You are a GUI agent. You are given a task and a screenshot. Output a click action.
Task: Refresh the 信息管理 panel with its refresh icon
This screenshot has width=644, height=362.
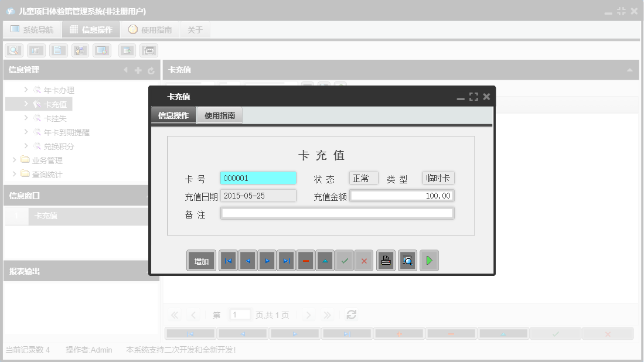click(x=151, y=70)
